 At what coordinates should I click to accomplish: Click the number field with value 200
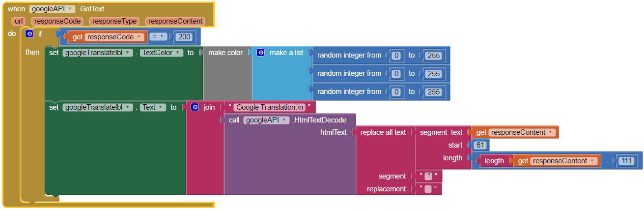coord(185,37)
